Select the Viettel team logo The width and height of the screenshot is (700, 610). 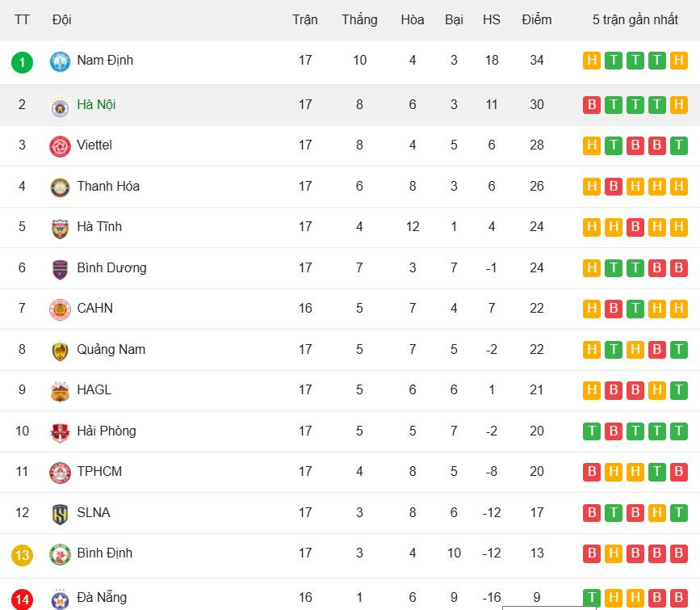coord(60,146)
